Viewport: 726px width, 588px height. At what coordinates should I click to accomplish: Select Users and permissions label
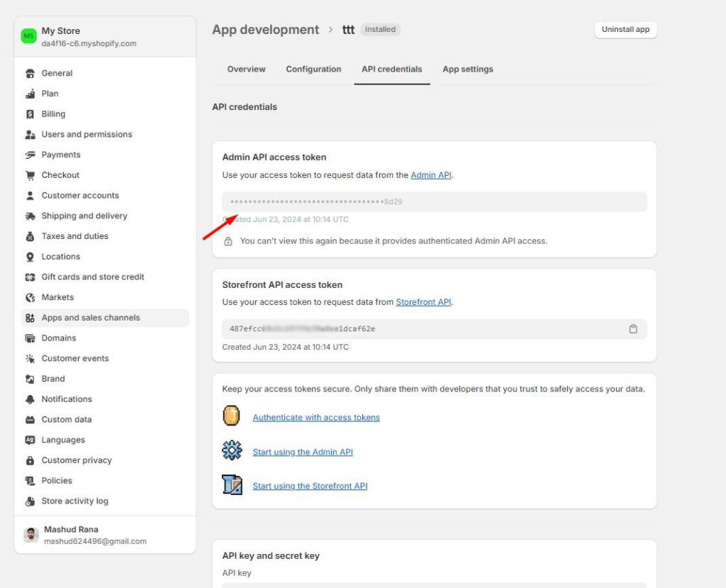(87, 134)
